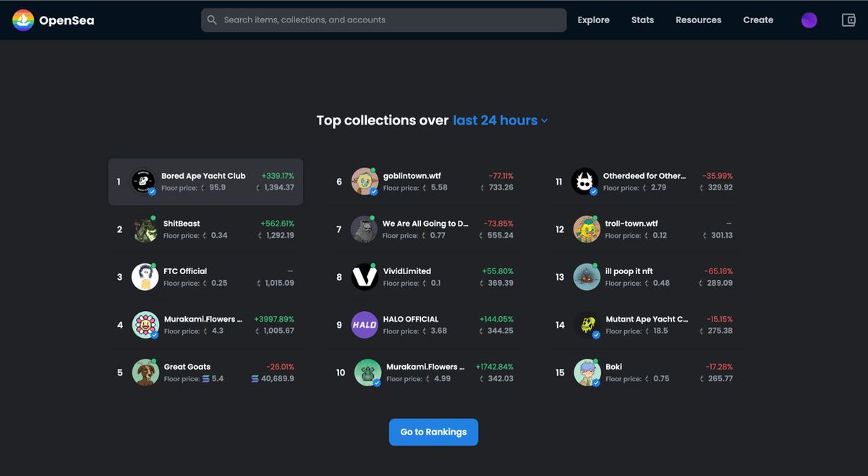The width and height of the screenshot is (868, 476).
Task: Open ShitBeast collection avatar
Action: (145, 229)
